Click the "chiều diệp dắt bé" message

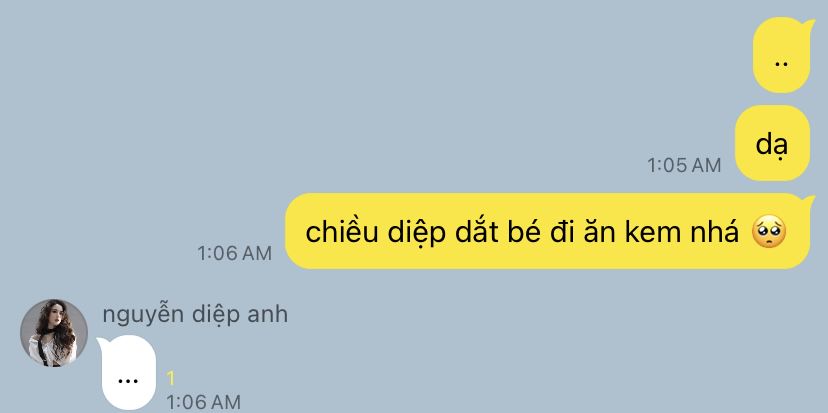(x=549, y=231)
